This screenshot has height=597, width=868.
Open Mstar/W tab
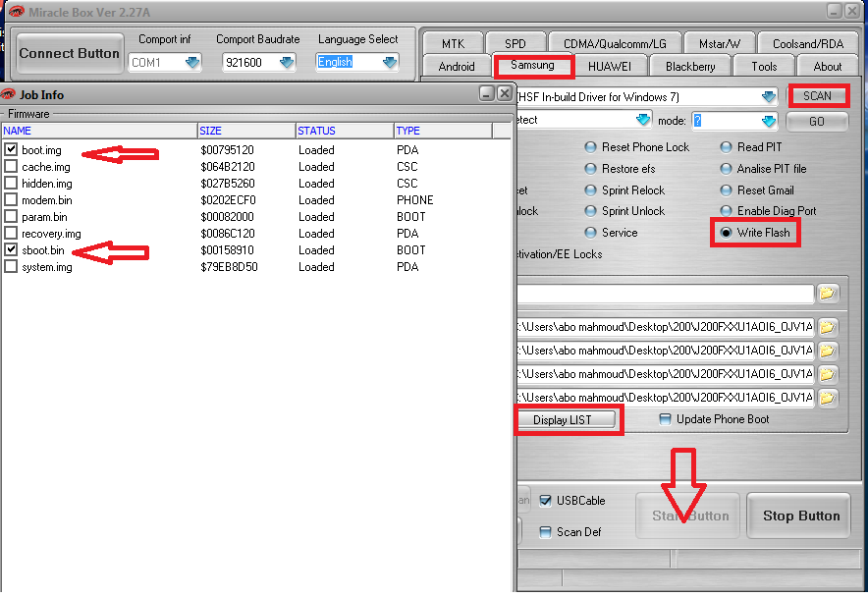[x=719, y=43]
